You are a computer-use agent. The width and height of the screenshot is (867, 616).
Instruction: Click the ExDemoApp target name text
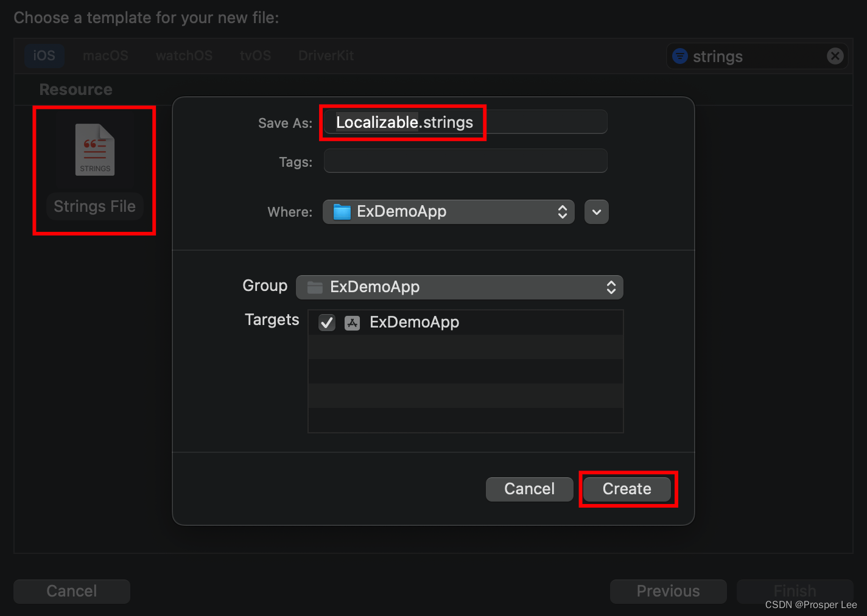(x=415, y=323)
